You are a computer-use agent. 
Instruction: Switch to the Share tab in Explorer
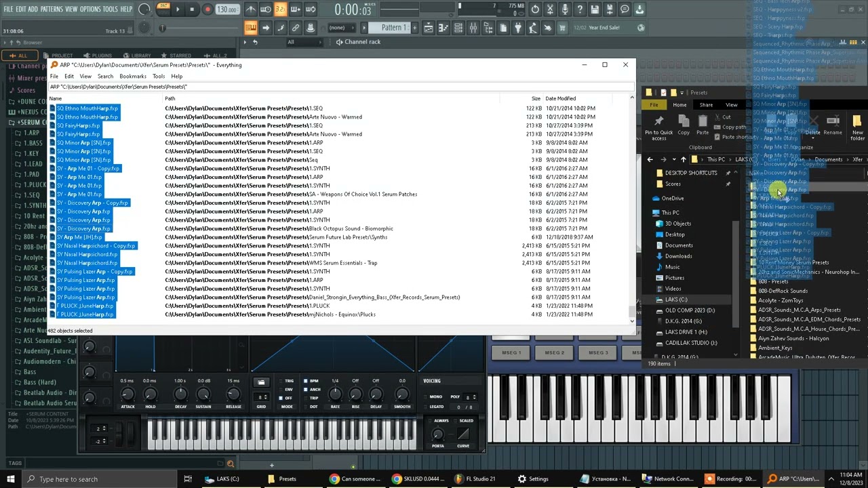point(706,105)
